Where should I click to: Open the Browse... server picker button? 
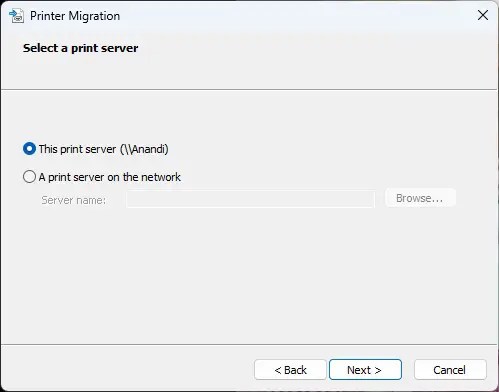click(420, 198)
